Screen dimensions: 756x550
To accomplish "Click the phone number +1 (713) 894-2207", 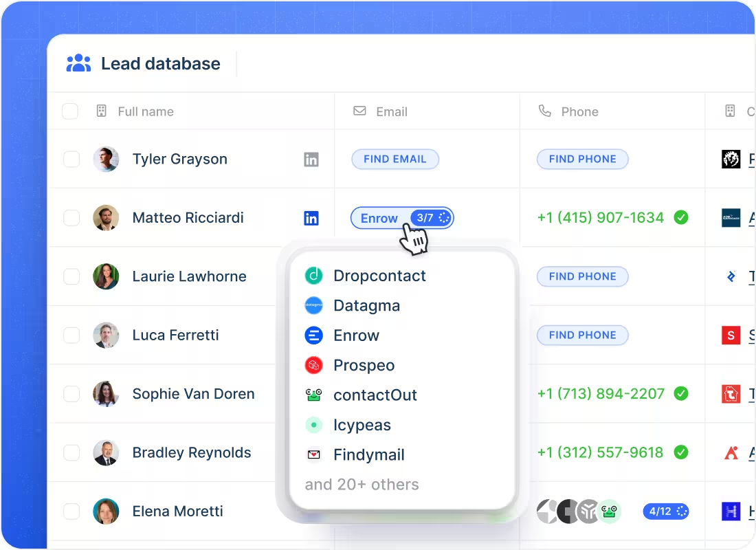I will coord(601,394).
